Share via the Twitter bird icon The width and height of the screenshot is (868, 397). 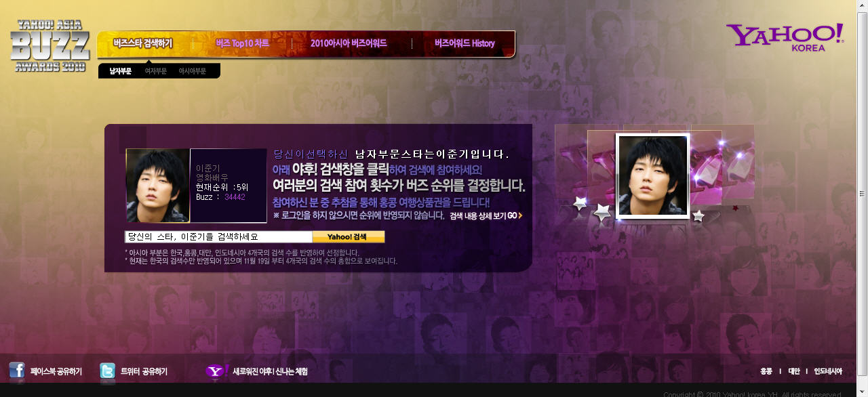tap(107, 371)
